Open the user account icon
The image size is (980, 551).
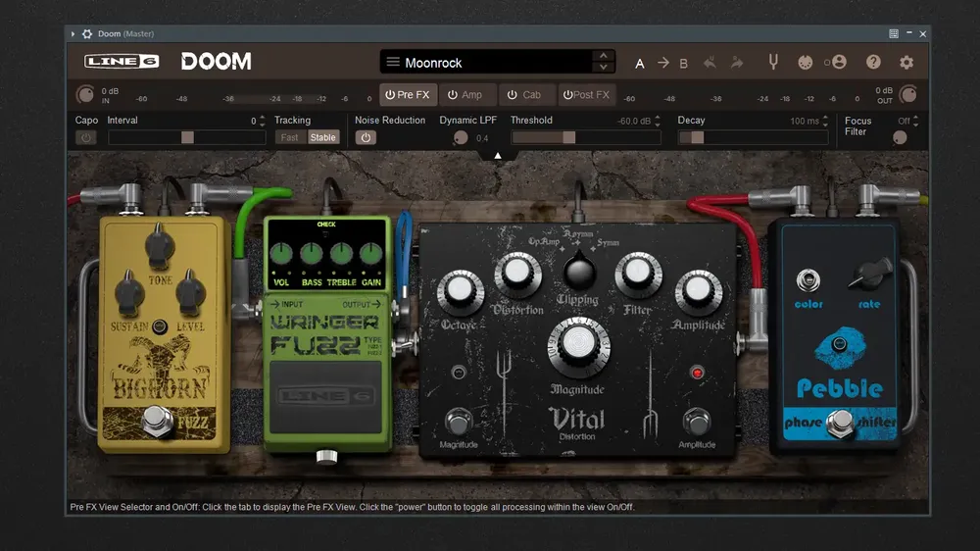(839, 62)
